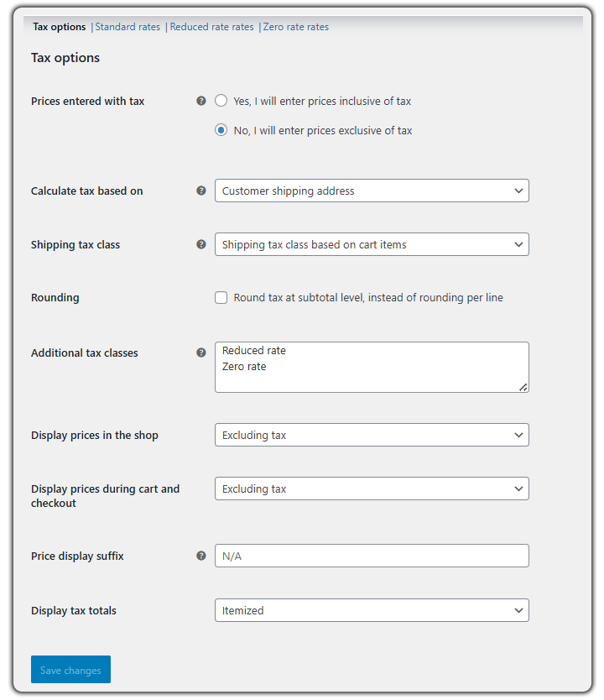
Task: Click into the Price display suffix field
Action: point(372,556)
